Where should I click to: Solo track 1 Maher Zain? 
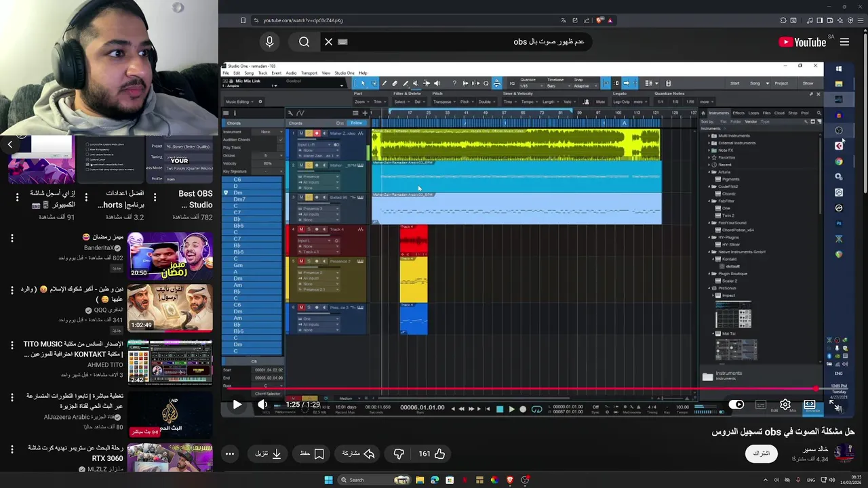tap(309, 134)
